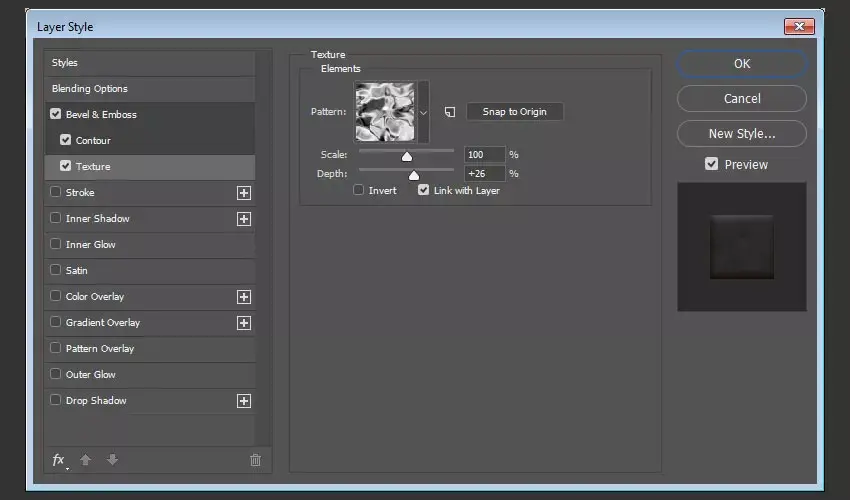Enable the Pattern Overlay checkbox
This screenshot has width=850, height=500.
55,348
